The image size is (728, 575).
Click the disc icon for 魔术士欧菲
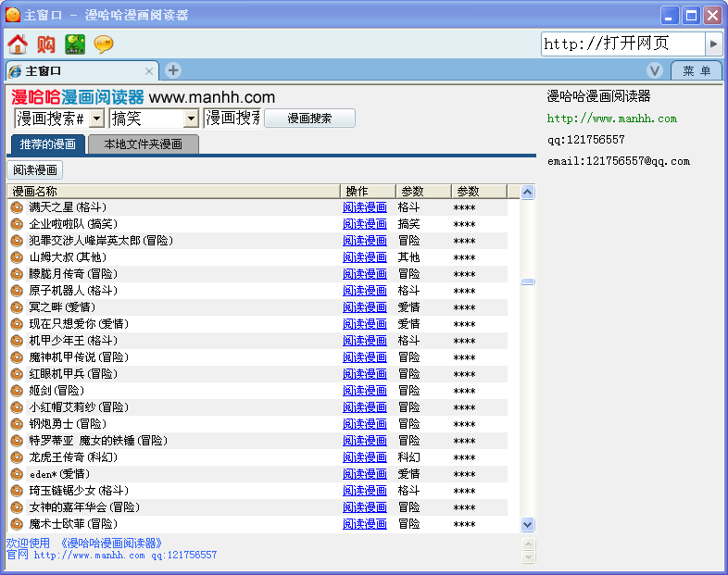pos(17,524)
